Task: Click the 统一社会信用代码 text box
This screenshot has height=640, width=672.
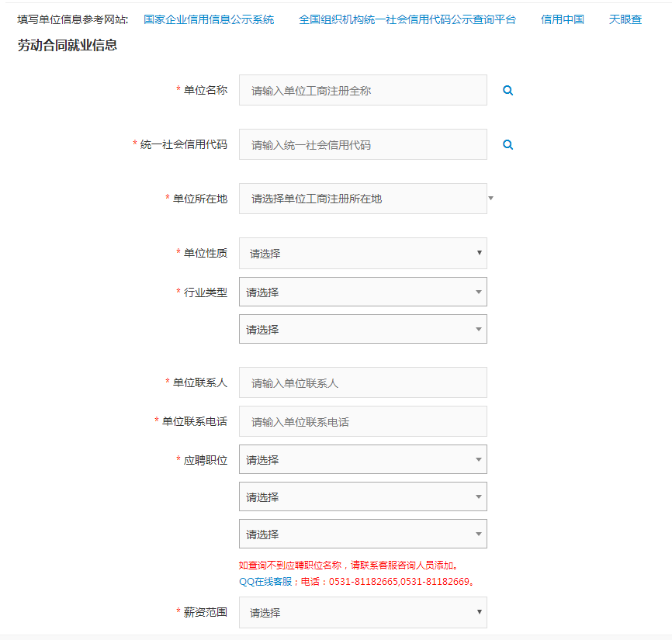Action: pos(362,145)
